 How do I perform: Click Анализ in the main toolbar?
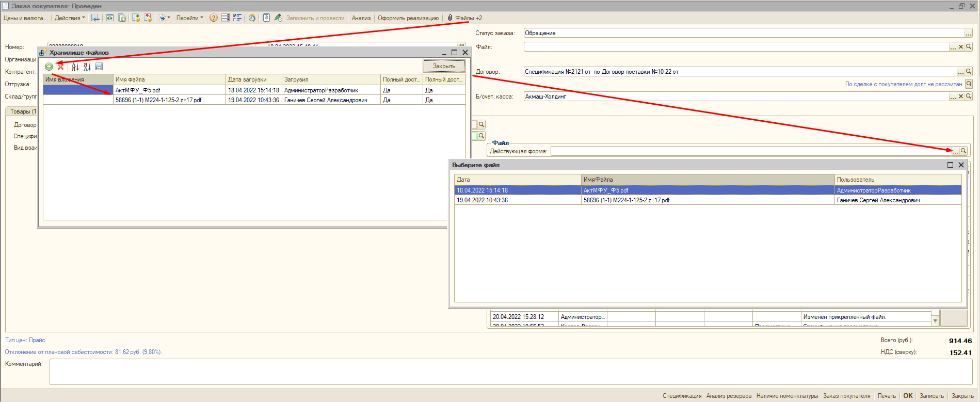[x=361, y=18]
